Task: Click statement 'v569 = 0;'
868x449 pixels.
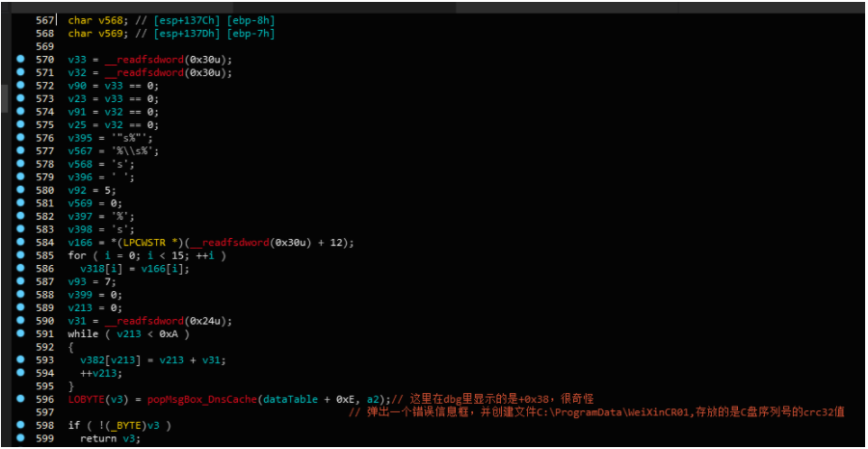Action: (x=95, y=203)
